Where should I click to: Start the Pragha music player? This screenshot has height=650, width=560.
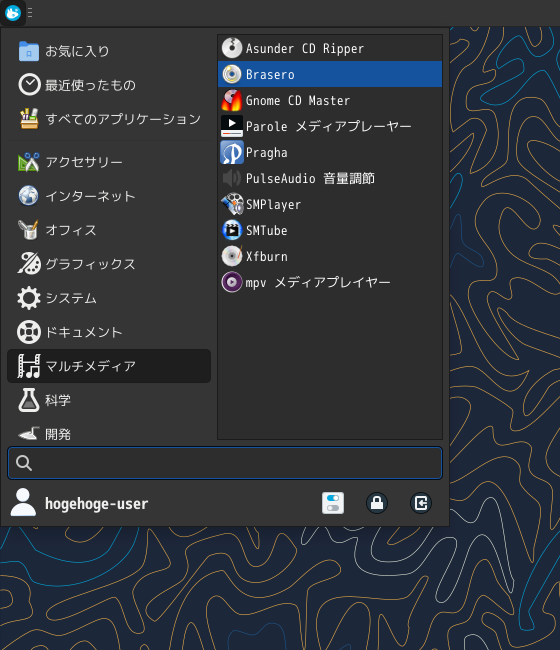pos(330,153)
